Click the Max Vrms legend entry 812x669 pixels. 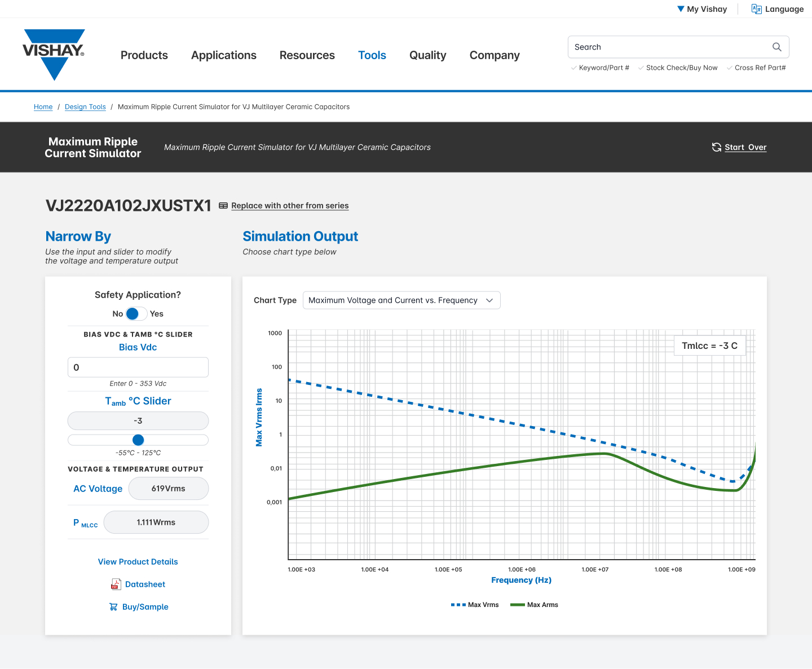(475, 605)
